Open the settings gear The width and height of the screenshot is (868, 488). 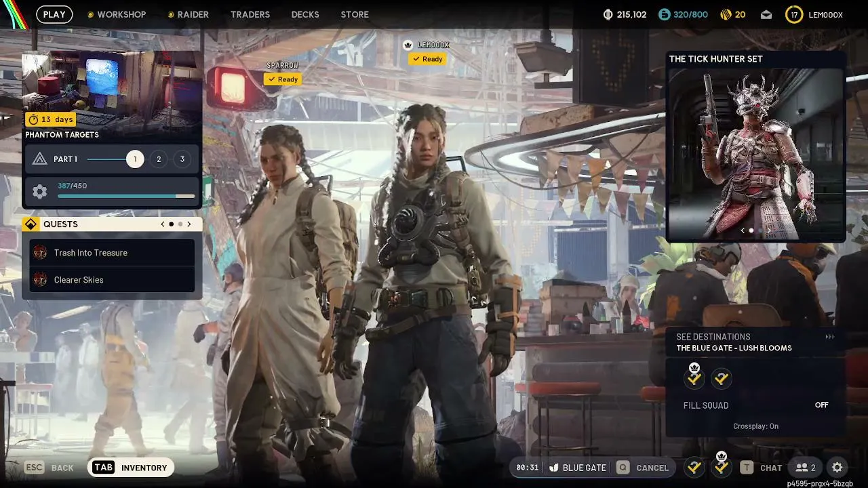click(x=837, y=468)
